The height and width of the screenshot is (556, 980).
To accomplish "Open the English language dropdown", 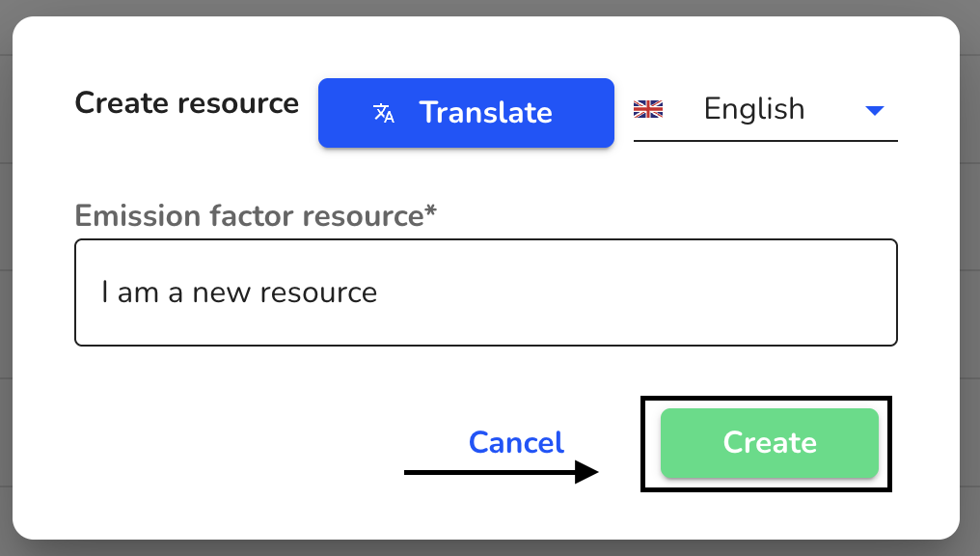I will tap(765, 110).
